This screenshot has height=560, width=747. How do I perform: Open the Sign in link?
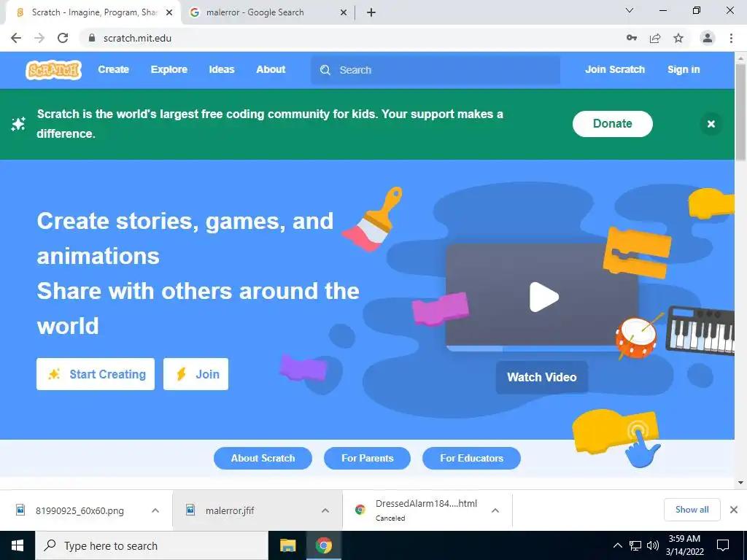click(683, 69)
